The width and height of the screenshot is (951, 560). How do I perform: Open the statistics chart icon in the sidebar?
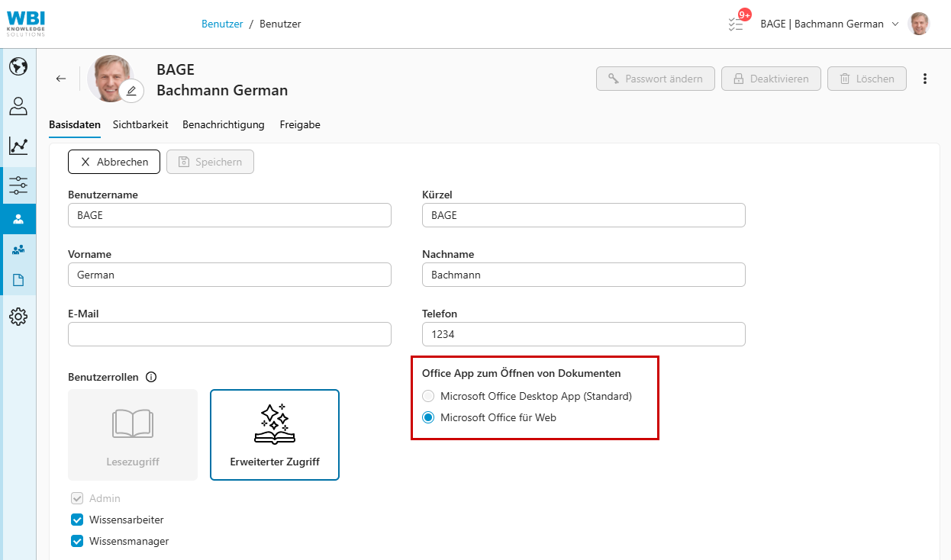18,146
